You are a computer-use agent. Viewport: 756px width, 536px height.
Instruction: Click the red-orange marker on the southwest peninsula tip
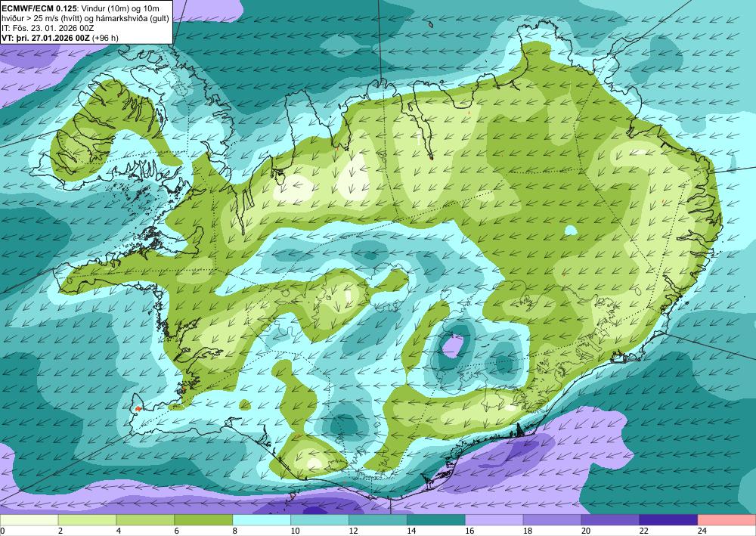[138, 409]
